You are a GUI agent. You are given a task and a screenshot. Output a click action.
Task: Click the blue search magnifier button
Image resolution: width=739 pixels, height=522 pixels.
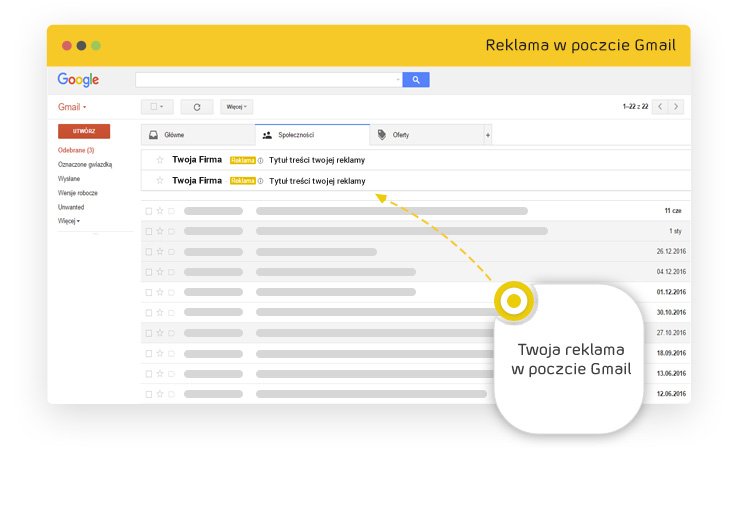(415, 80)
